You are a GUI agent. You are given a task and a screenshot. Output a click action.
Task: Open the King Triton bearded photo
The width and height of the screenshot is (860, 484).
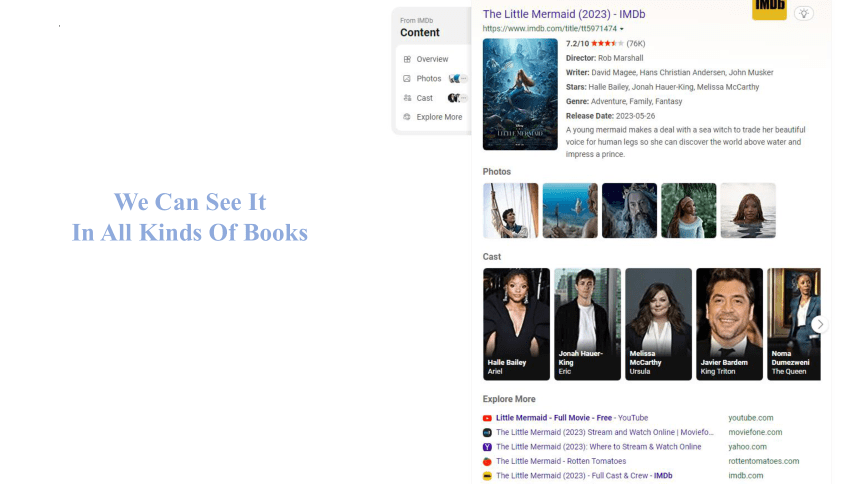tap(629, 211)
